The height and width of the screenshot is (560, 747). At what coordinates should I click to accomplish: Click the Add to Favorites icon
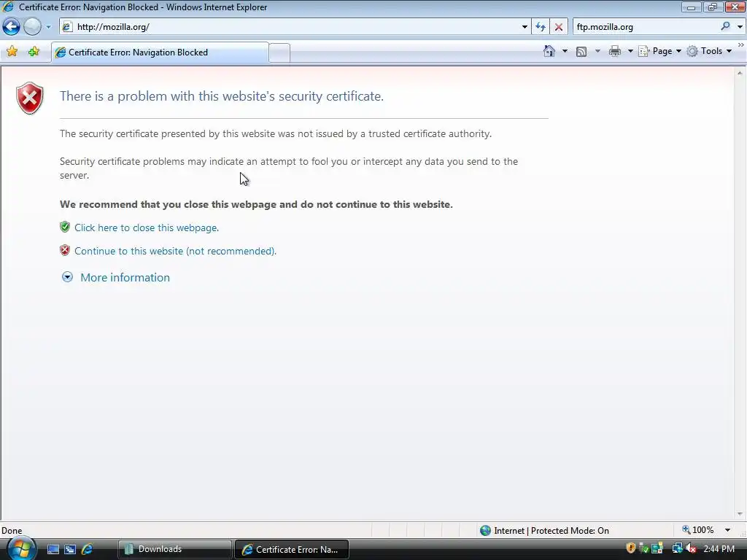(x=34, y=52)
